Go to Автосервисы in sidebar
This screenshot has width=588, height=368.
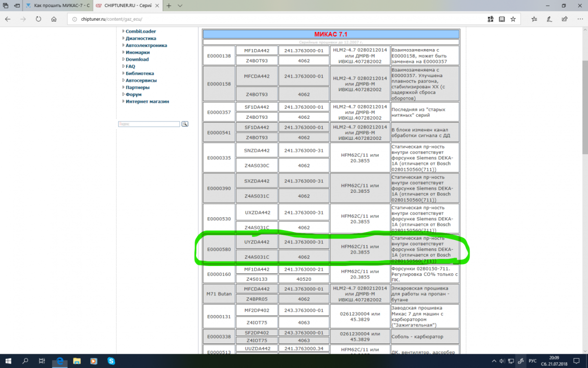[141, 80]
